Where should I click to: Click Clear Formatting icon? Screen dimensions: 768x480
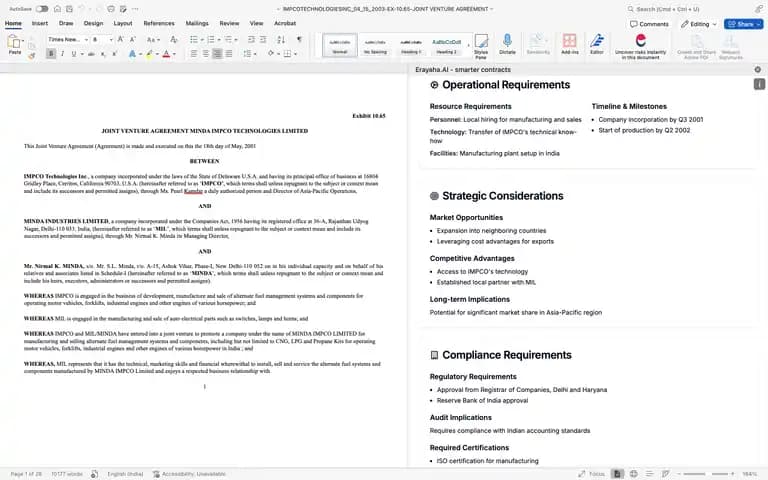pos(173,39)
